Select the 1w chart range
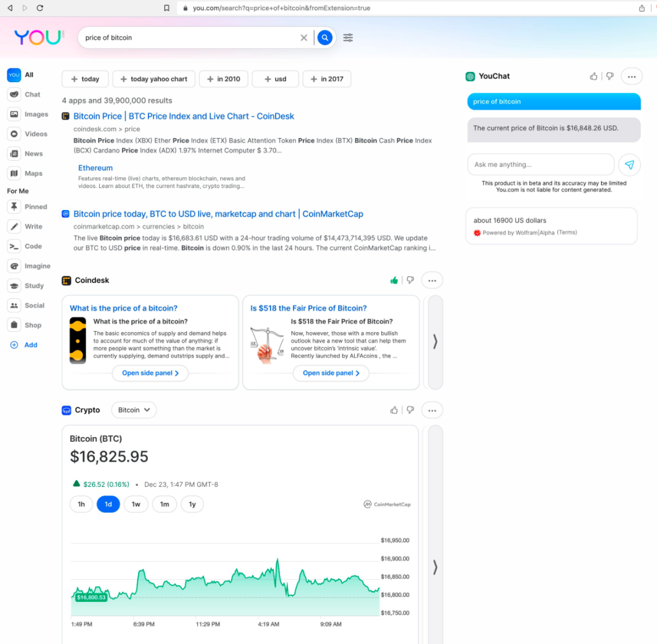This screenshot has width=657, height=644. pyautogui.click(x=136, y=504)
